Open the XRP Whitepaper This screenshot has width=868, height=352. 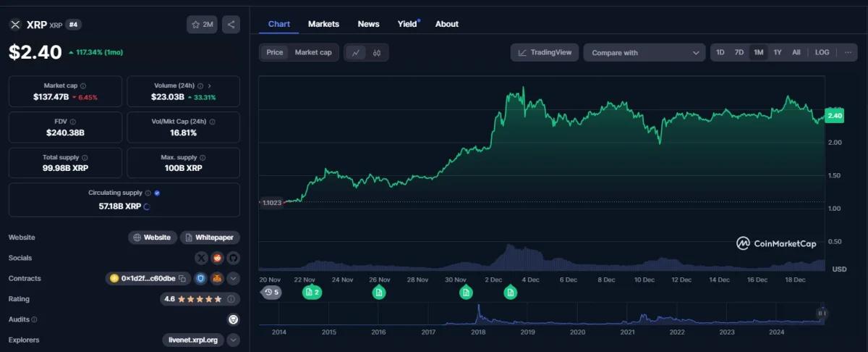(x=210, y=238)
